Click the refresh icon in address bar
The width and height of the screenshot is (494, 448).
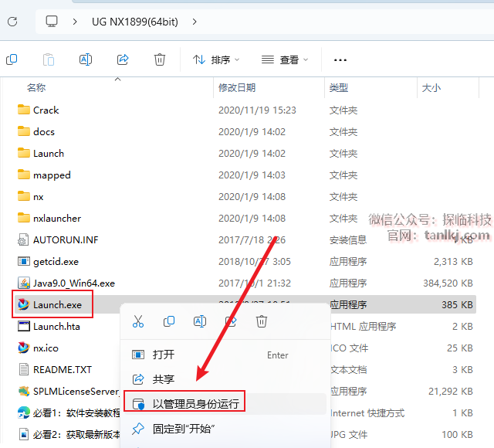click(12, 22)
